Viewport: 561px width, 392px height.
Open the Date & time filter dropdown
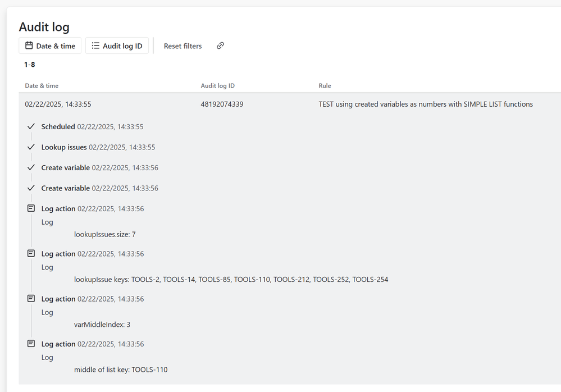pos(50,45)
